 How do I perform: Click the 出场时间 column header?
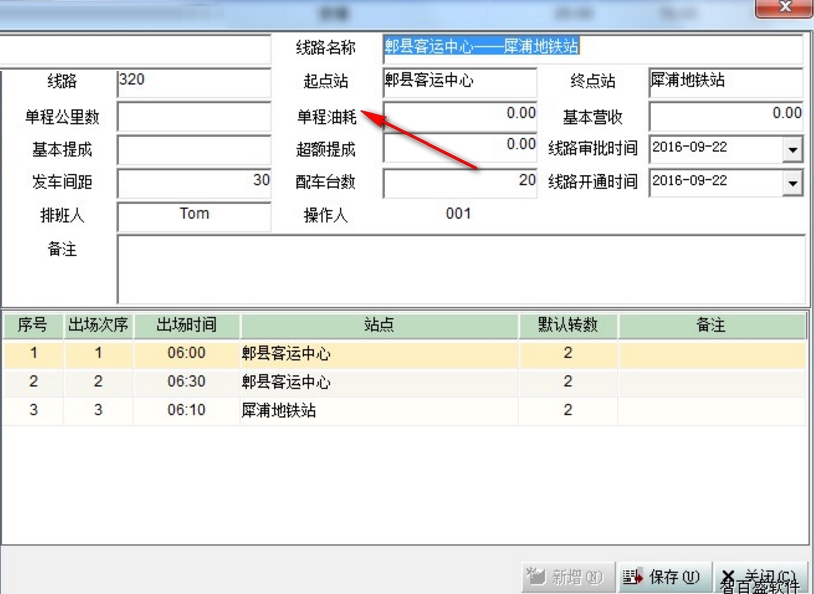(x=186, y=325)
